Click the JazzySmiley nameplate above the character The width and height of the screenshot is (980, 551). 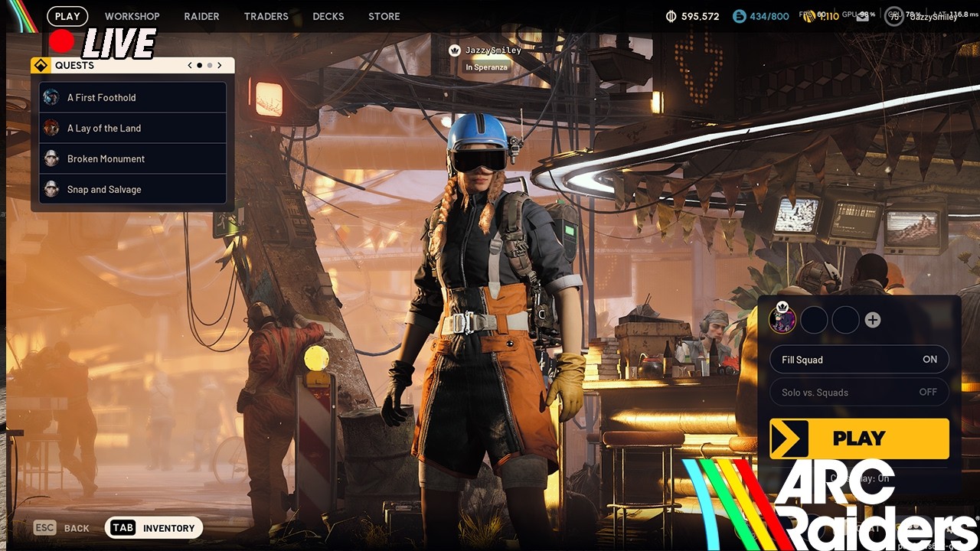493,51
